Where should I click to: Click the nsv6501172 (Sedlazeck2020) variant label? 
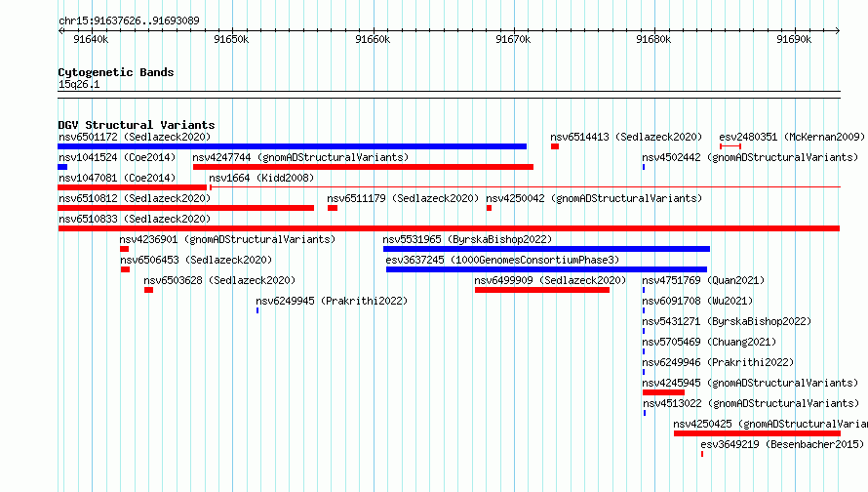pyautogui.click(x=135, y=137)
